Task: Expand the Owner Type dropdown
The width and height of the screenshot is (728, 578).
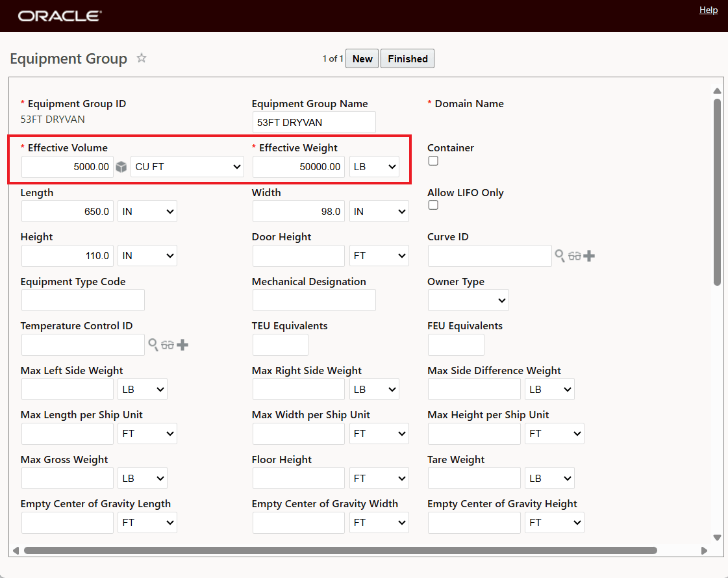Action: click(x=468, y=301)
